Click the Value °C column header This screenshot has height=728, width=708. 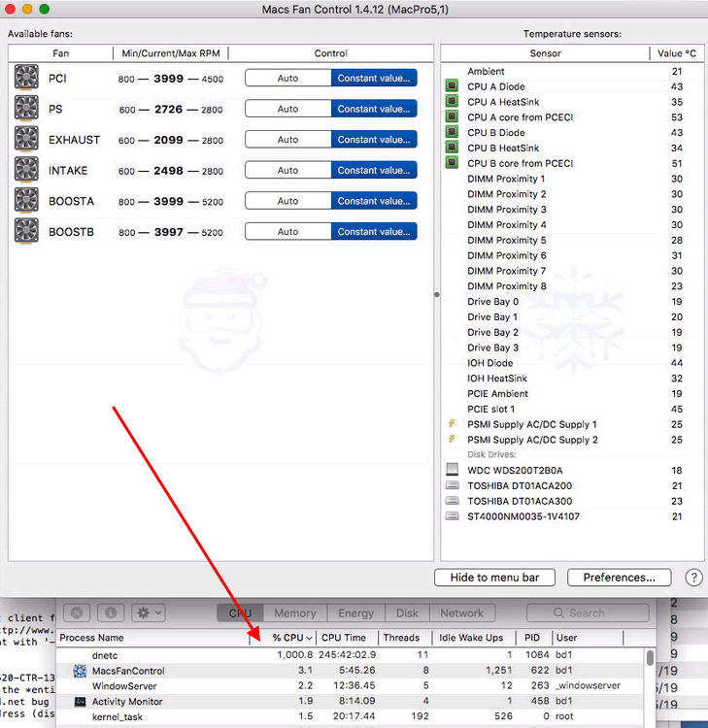coord(677,53)
